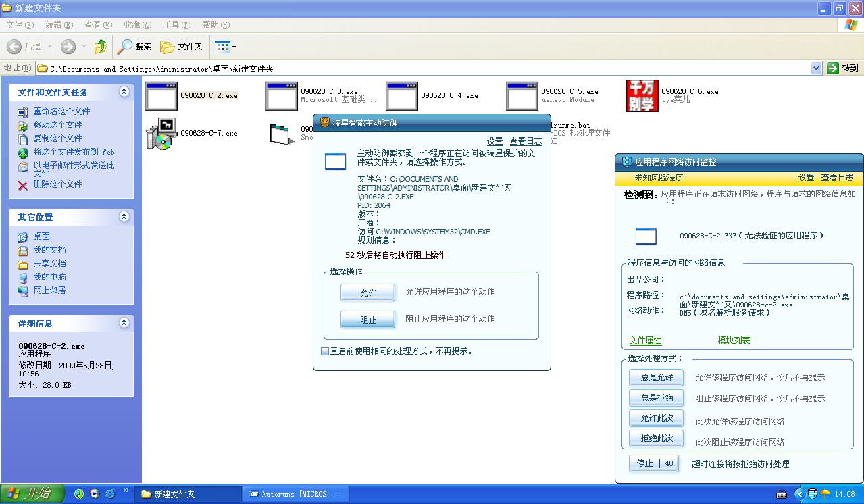Toggle the Folders (文件夹) pane button

(181, 47)
